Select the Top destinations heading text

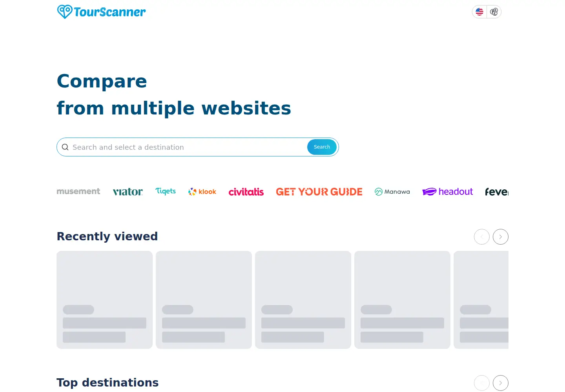click(108, 383)
